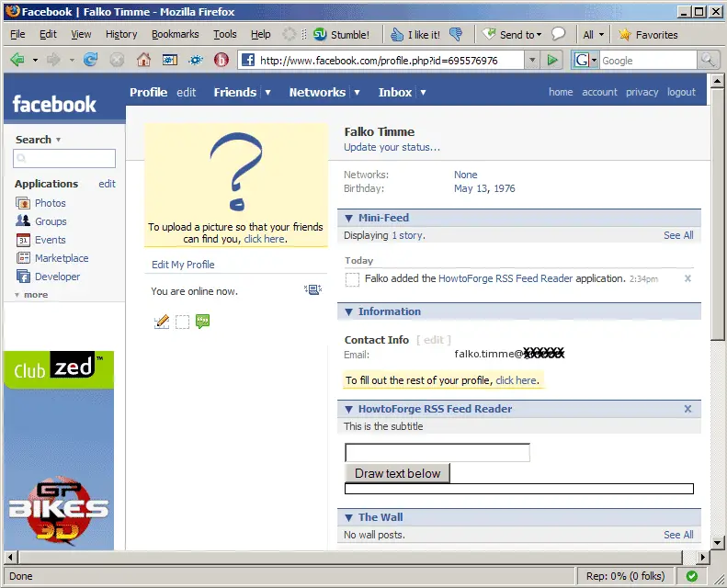Open the Tools menu
Screen dimensions: 727x588
click(x=225, y=34)
